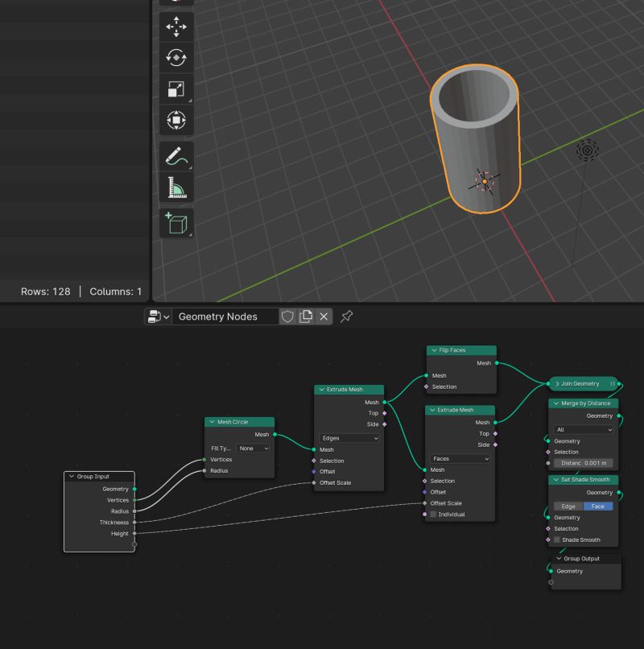Collapse the Flip Faces node
The height and width of the screenshot is (649, 644).
point(433,350)
